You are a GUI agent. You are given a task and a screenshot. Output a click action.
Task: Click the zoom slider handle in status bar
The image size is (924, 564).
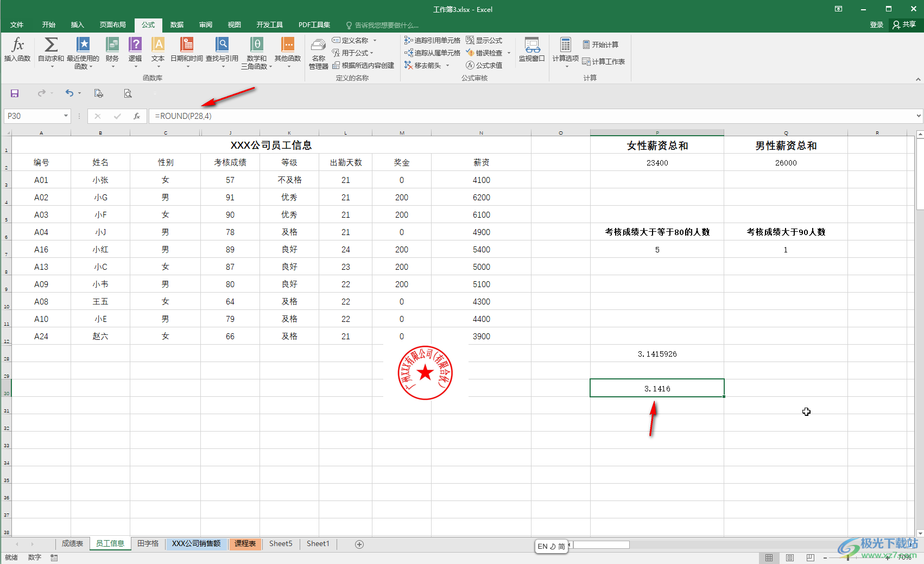coord(848,557)
